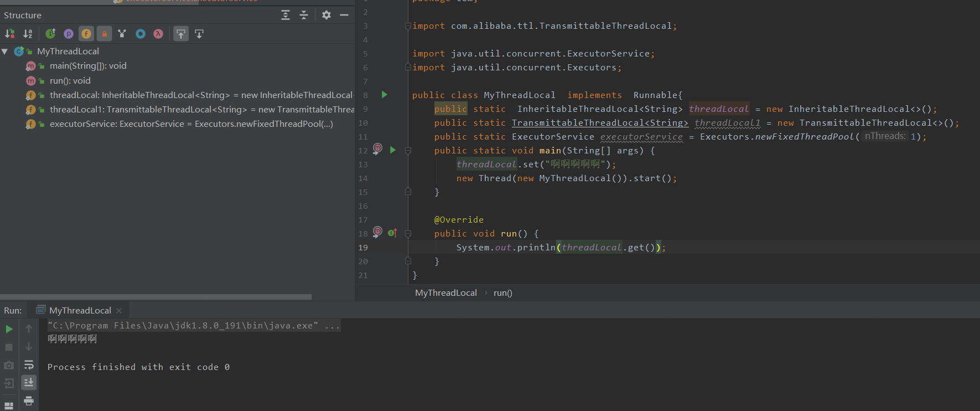Screen dimensions: 980x411
Task: Select main(String[]): void in Structure
Action: click(x=88, y=66)
